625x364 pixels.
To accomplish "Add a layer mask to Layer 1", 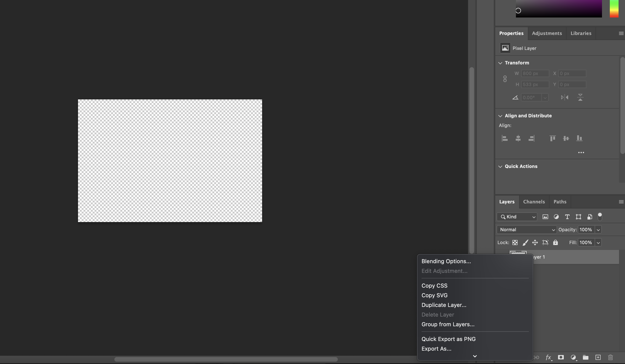I will pyautogui.click(x=561, y=357).
